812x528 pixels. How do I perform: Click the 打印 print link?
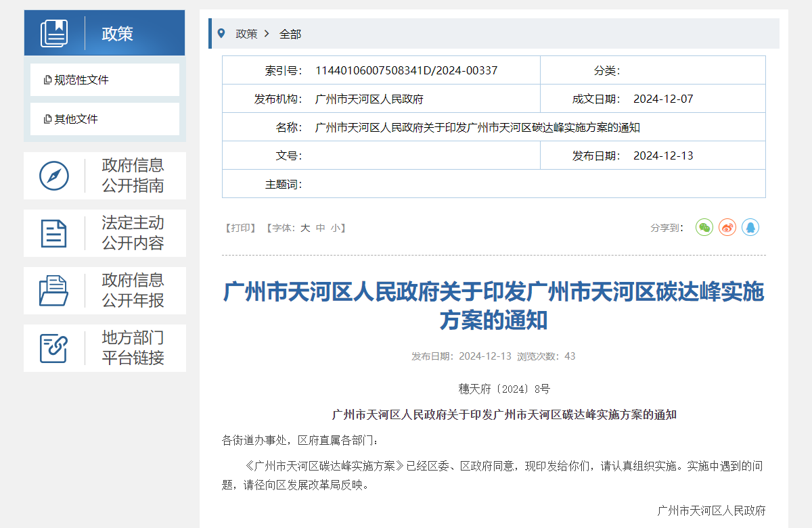click(240, 229)
